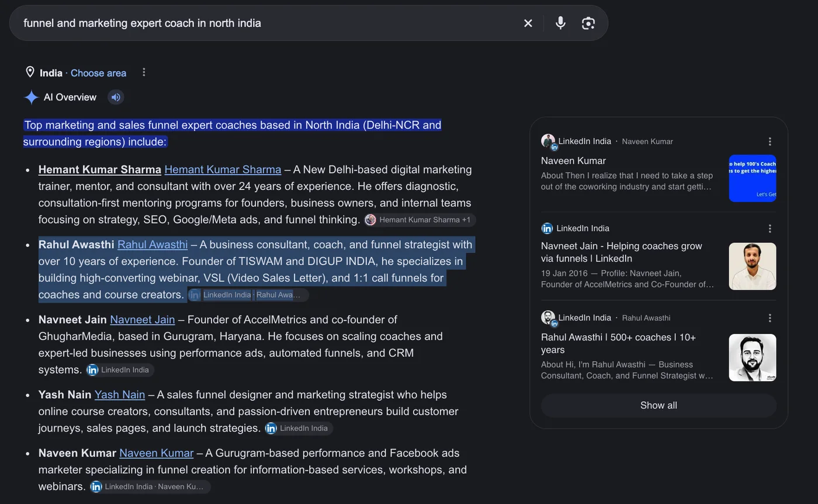Open the Rahul Awasthi | 500+ coaches result

coord(618,343)
